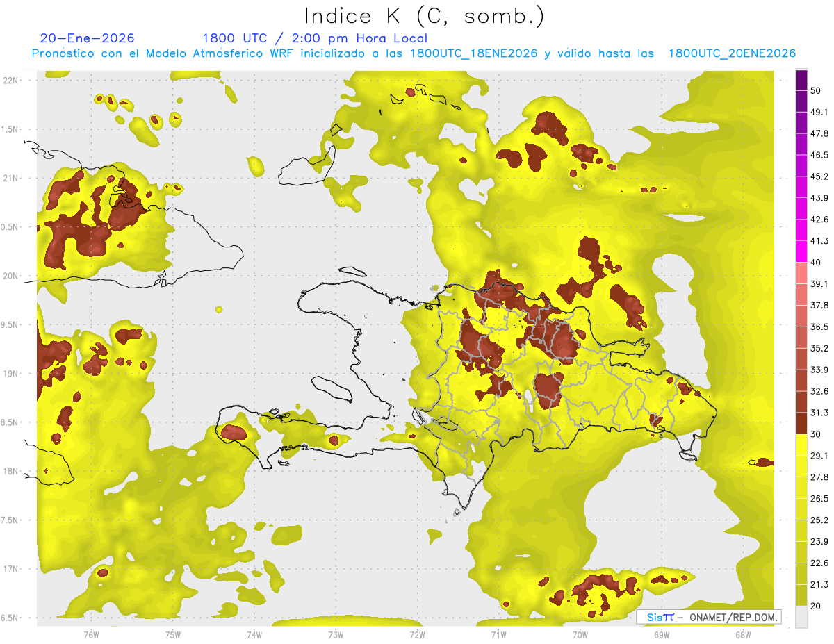The width and height of the screenshot is (834, 644).
Task: Click the "31.3" color scale value
Action: (x=819, y=413)
